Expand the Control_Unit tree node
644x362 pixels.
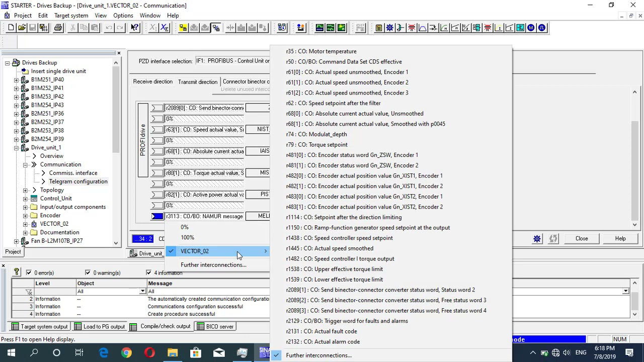coord(25,199)
